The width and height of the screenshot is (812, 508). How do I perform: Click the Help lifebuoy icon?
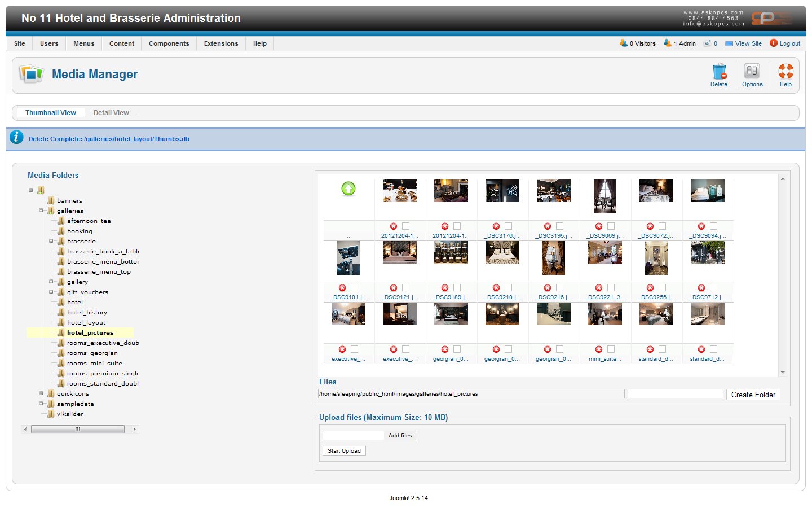[785, 72]
